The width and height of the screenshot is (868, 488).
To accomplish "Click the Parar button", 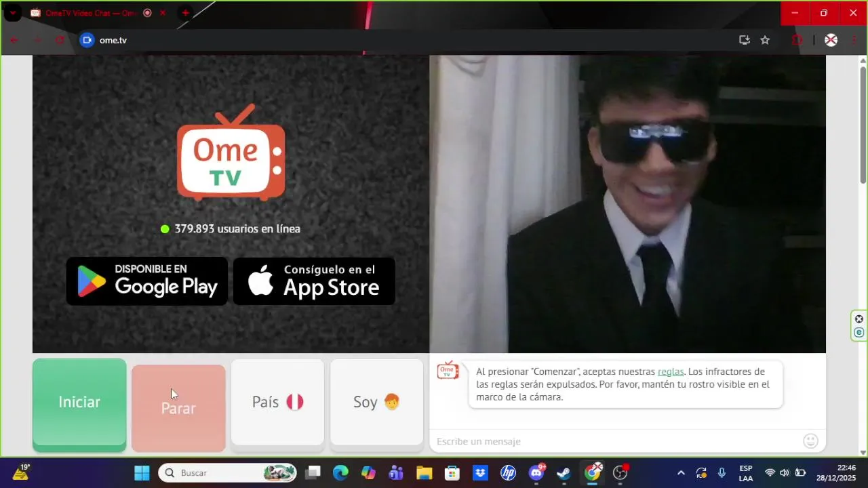I will pos(178,408).
